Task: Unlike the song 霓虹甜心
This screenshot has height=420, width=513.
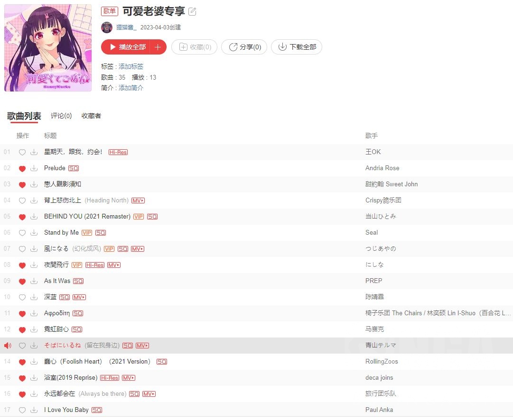Action: [22, 330]
